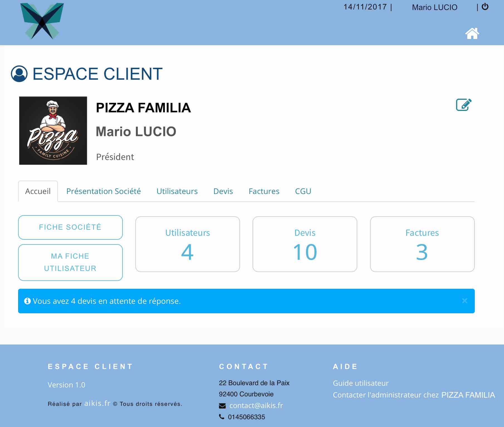504x427 pixels.
Task: Open the aikis.fr link in footer
Action: [x=97, y=403]
